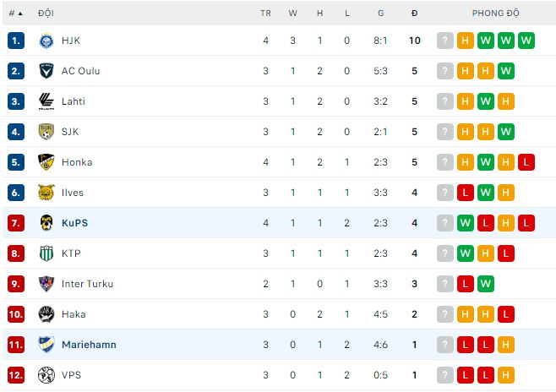Click the G goals column header

tap(381, 14)
